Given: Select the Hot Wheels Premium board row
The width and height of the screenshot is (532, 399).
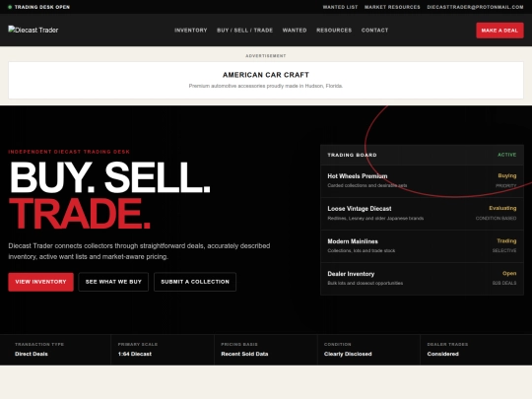Looking at the screenshot, I should (422, 181).
